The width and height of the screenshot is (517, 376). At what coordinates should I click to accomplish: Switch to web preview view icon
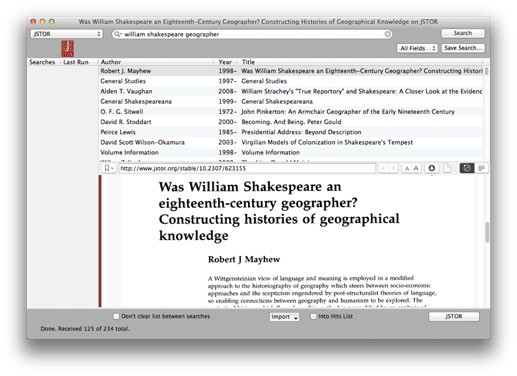click(x=467, y=168)
